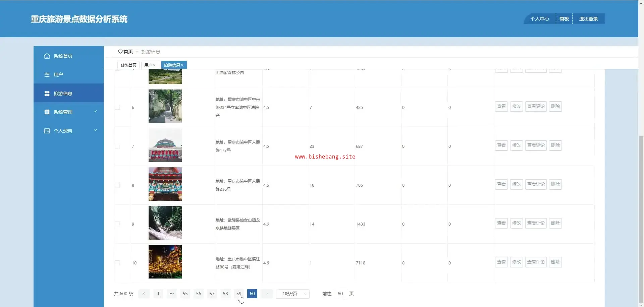Expand the 个人资料 sidebar submenu
The height and width of the screenshot is (307, 644).
tap(95, 130)
